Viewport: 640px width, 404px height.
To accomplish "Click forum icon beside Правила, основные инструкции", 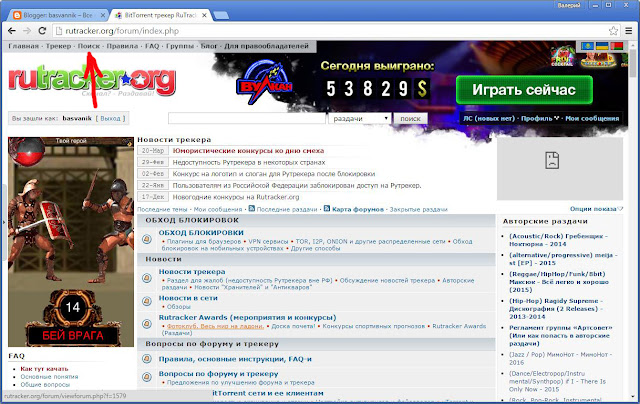I will coord(147,359).
